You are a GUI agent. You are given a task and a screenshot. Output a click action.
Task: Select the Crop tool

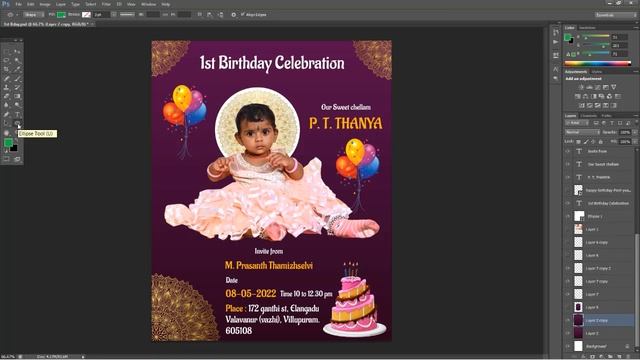[7, 69]
